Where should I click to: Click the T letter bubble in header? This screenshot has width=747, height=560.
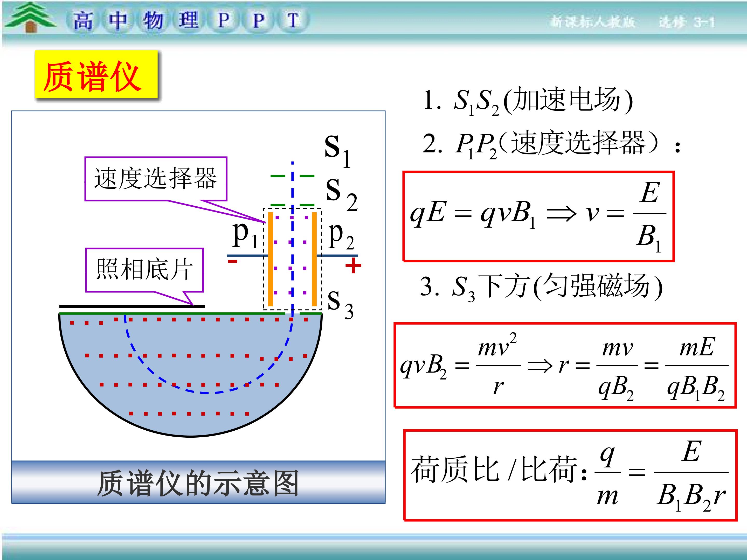[x=293, y=21]
